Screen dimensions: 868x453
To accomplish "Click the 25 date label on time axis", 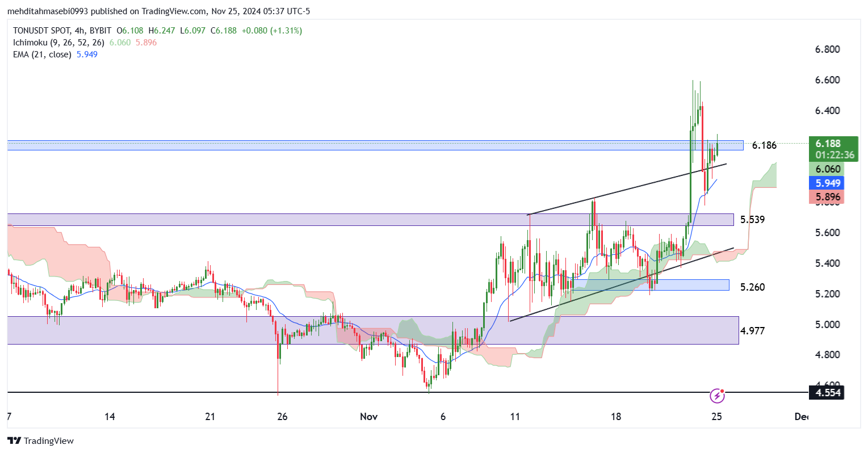I will pyautogui.click(x=716, y=417).
